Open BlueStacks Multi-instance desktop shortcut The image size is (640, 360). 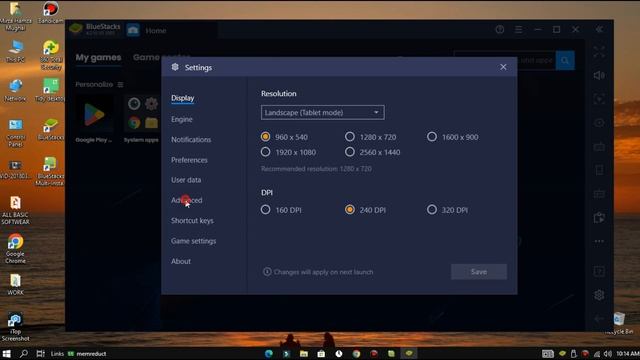(x=50, y=171)
